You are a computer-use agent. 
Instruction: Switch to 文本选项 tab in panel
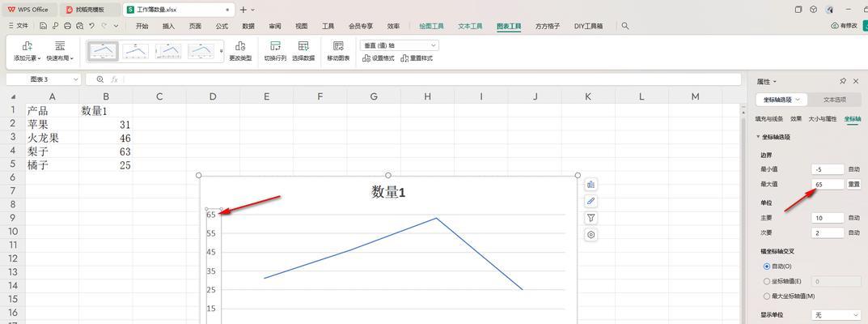(835, 100)
